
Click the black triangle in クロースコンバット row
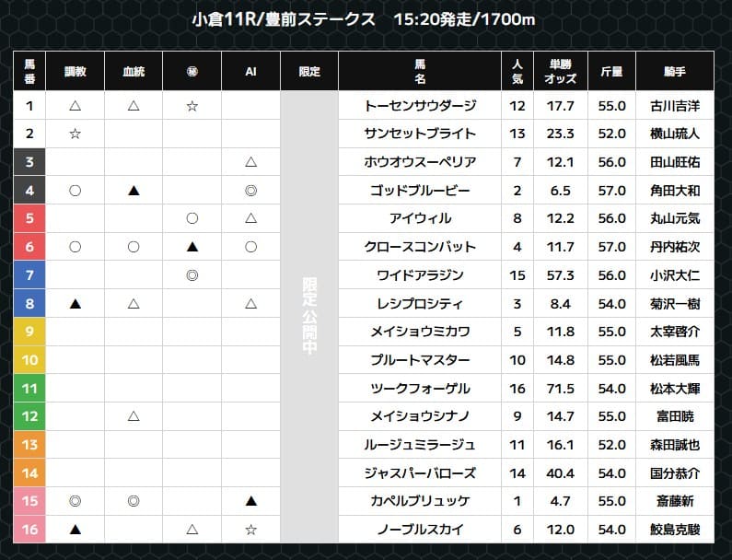tap(192, 247)
